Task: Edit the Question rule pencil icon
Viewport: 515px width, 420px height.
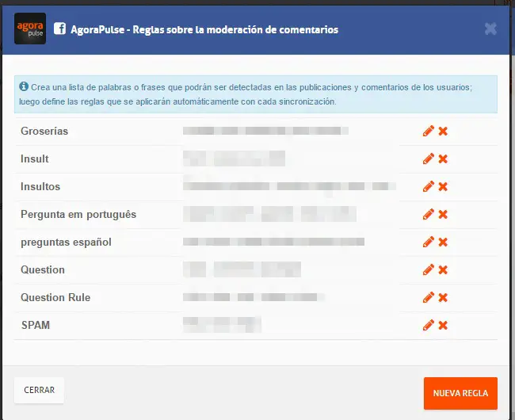Action: tap(429, 269)
